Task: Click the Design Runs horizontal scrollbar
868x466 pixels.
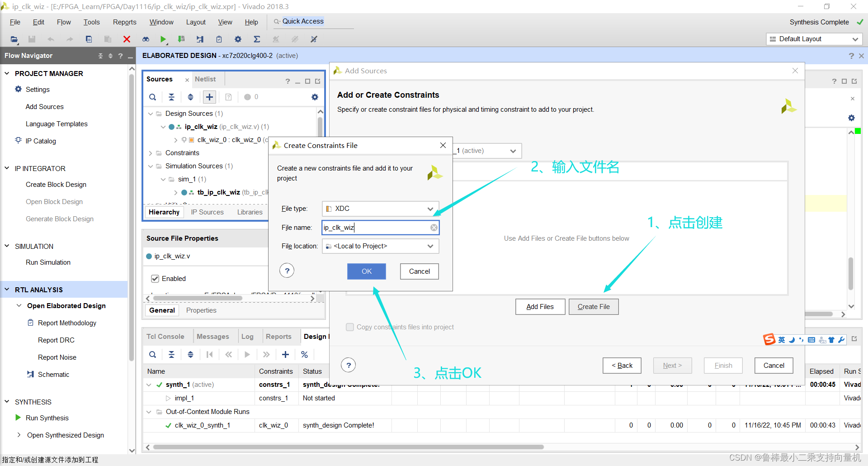Action: [348, 447]
